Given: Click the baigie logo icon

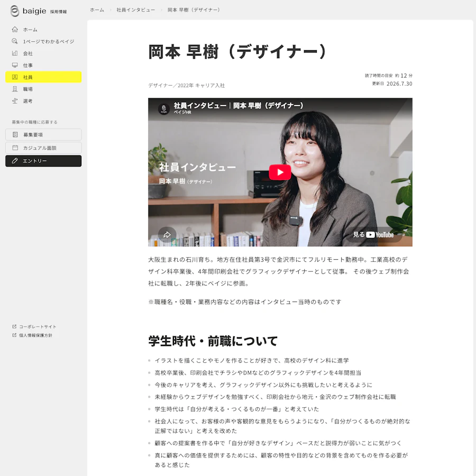Looking at the screenshot, I should (15, 11).
